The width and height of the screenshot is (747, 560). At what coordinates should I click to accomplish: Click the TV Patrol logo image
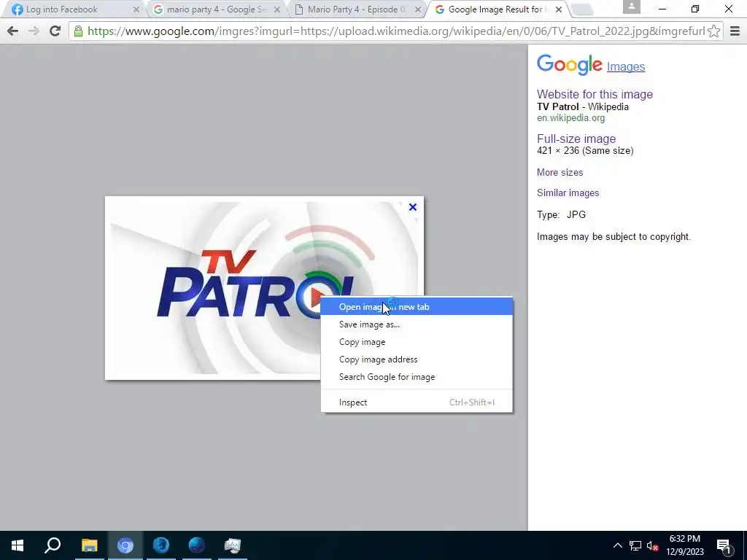264,287
